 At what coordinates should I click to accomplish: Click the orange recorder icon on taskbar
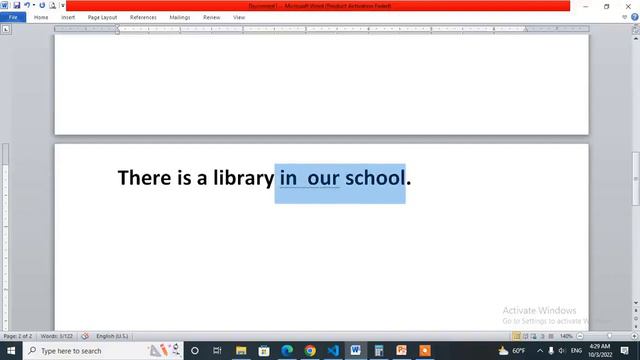coord(424,351)
